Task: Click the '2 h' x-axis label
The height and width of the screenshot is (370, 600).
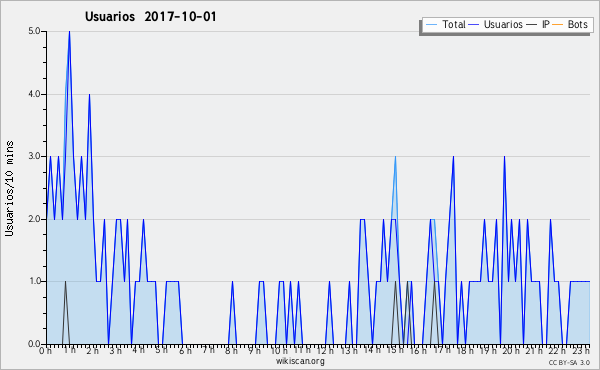Action: coord(92,350)
